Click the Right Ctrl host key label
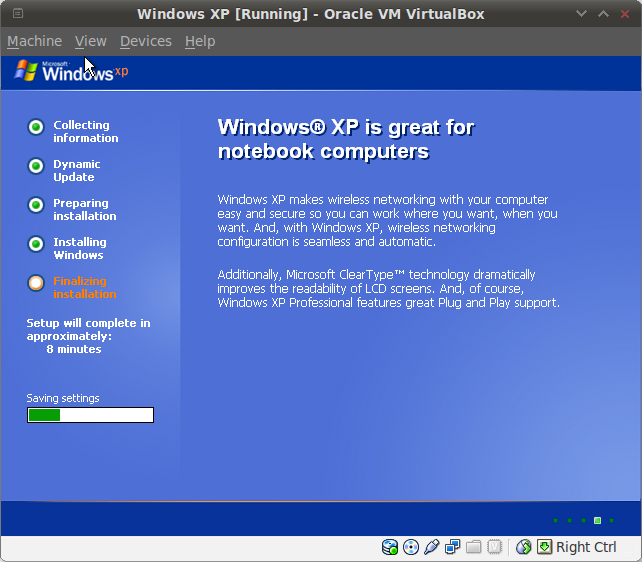 pyautogui.click(x=586, y=547)
